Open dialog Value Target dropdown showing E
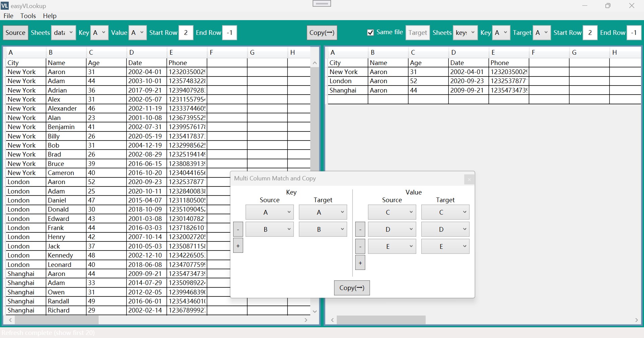Image resolution: width=644 pixels, height=338 pixels. [445, 246]
